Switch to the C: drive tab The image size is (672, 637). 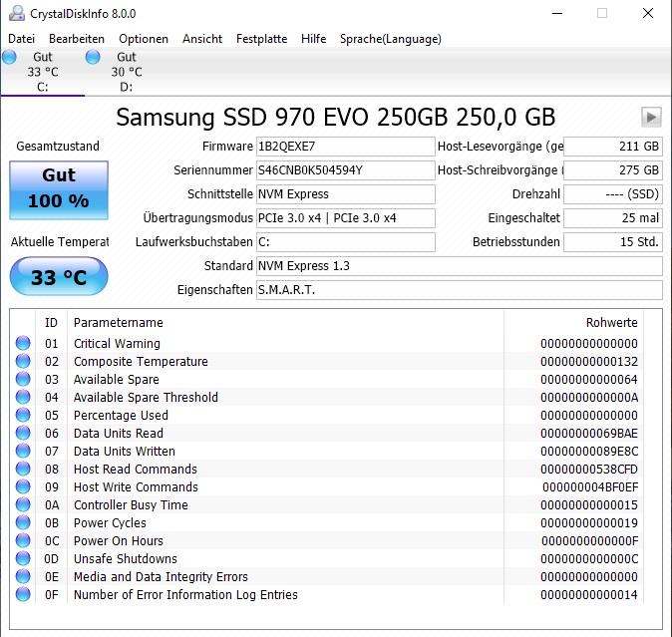[43, 72]
